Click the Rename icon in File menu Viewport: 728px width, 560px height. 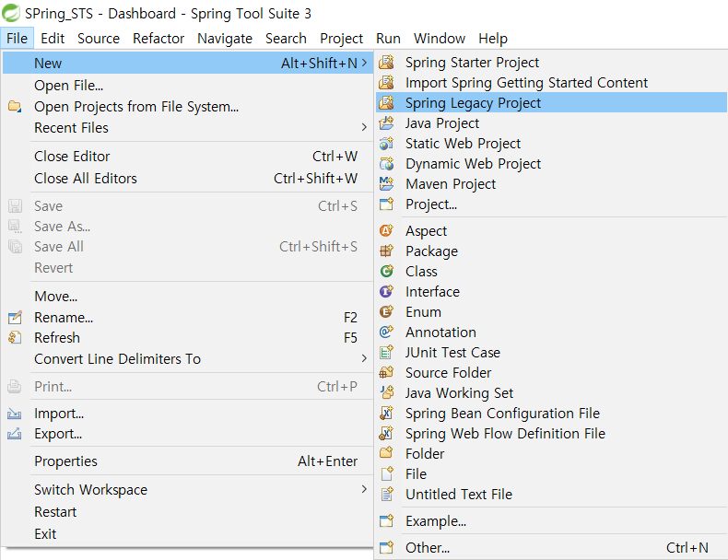pos(15,318)
